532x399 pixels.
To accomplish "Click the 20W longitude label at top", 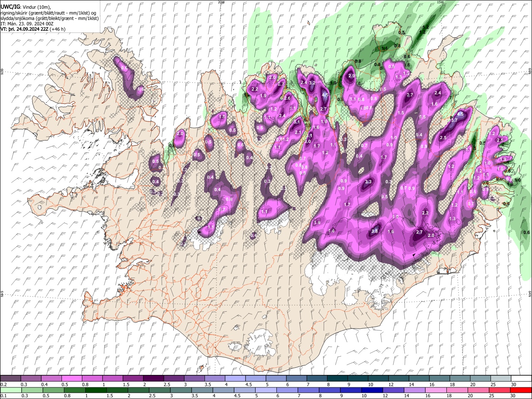I will [221, 2].
